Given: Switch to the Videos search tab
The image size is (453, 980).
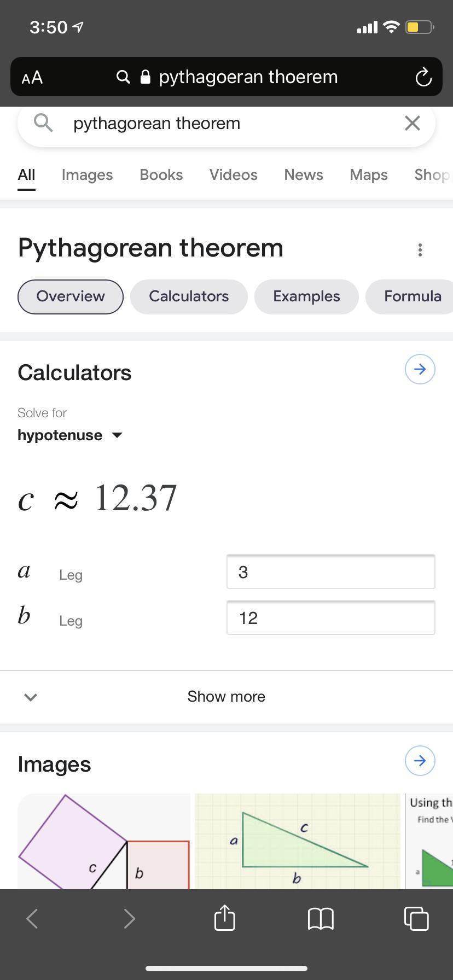Looking at the screenshot, I should [233, 175].
